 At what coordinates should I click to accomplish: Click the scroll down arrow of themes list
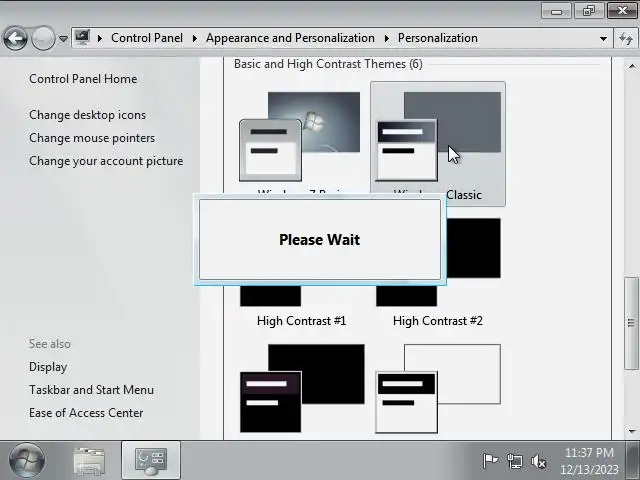coord(632,431)
